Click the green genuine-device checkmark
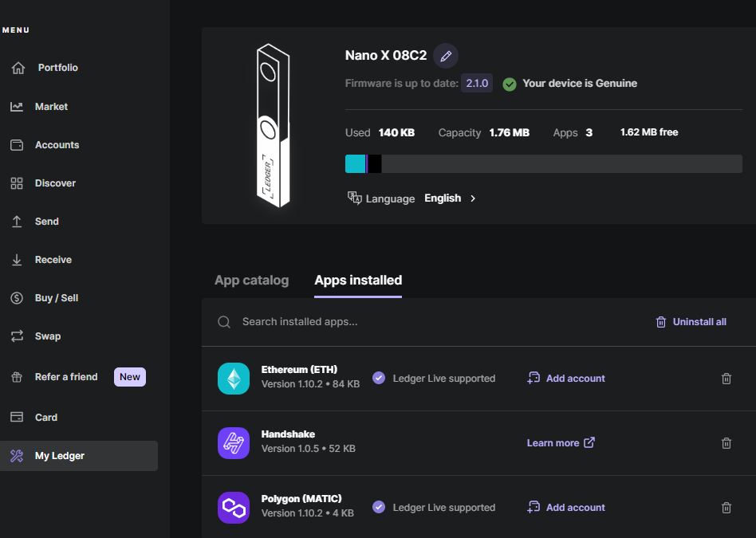This screenshot has height=538, width=756. 510,84
